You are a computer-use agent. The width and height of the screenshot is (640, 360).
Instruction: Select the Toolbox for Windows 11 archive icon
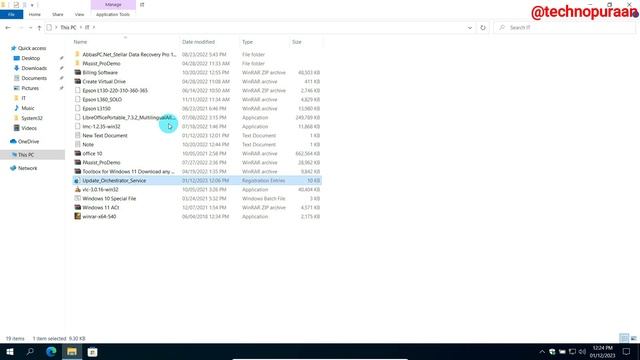click(78, 171)
